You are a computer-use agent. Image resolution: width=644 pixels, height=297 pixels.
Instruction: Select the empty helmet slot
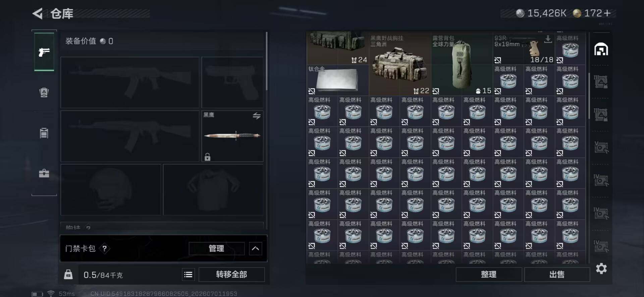[x=111, y=190]
